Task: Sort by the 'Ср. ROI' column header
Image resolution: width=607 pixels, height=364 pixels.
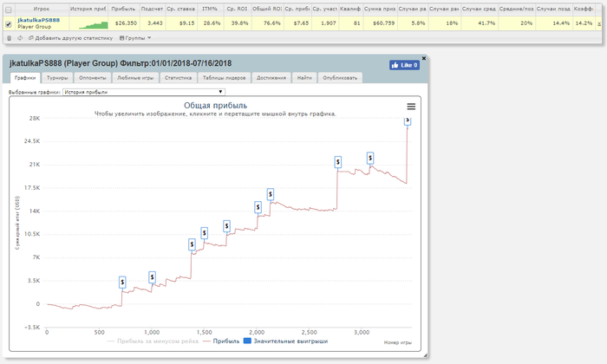Action: 237,9
